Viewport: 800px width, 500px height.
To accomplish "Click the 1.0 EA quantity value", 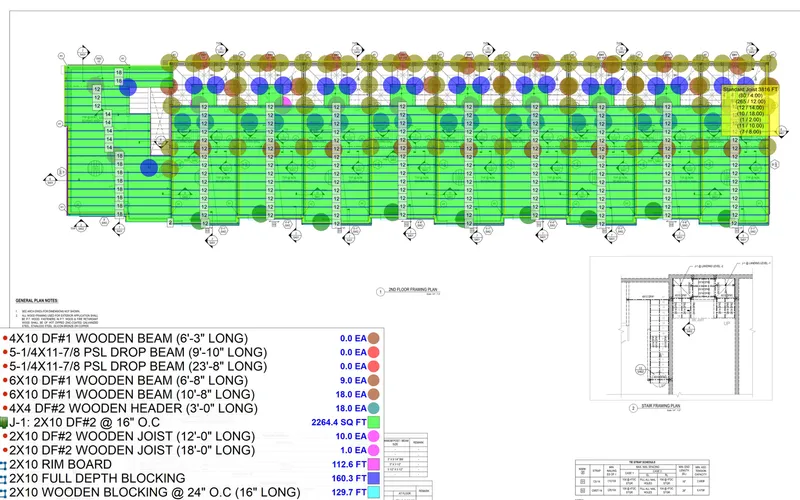I will click(353, 450).
